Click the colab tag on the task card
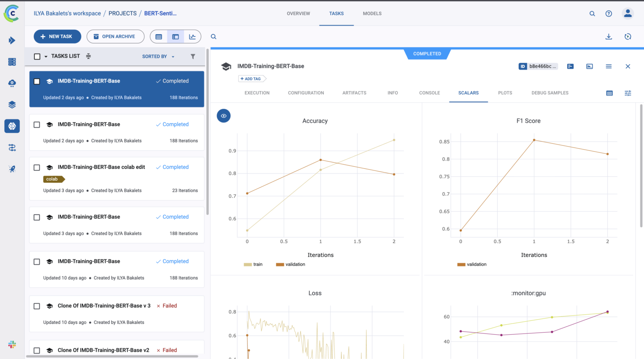 click(x=54, y=179)
